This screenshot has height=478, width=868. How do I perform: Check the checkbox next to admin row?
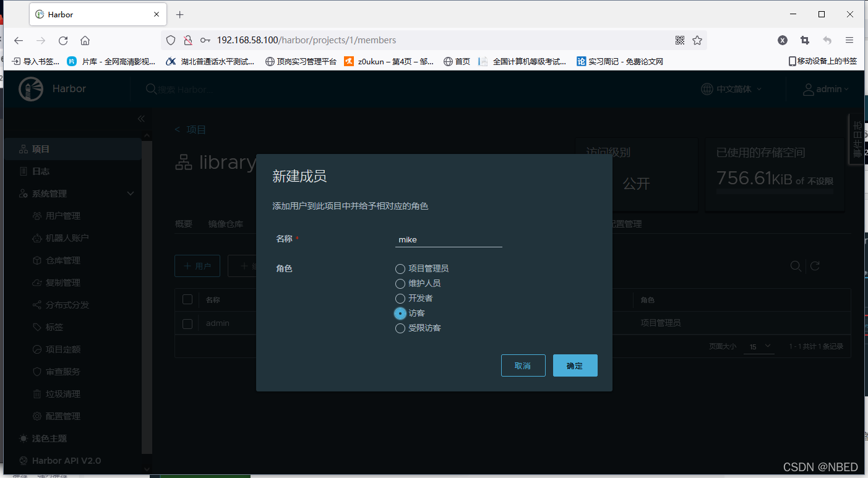187,323
